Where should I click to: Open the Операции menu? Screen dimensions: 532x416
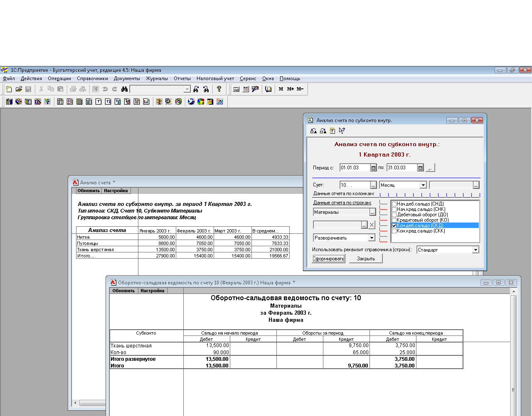pyautogui.click(x=59, y=78)
